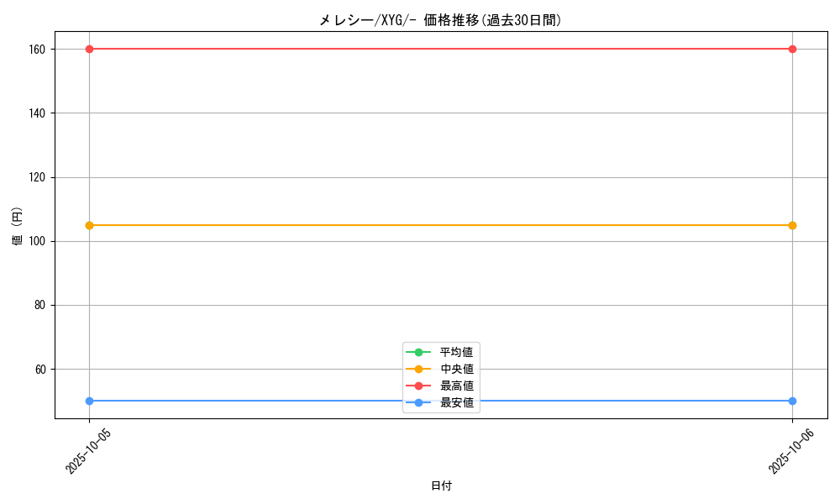Click orange 中央値 data point on 2025-10-05
The height and width of the screenshot is (504, 840).
tap(89, 225)
